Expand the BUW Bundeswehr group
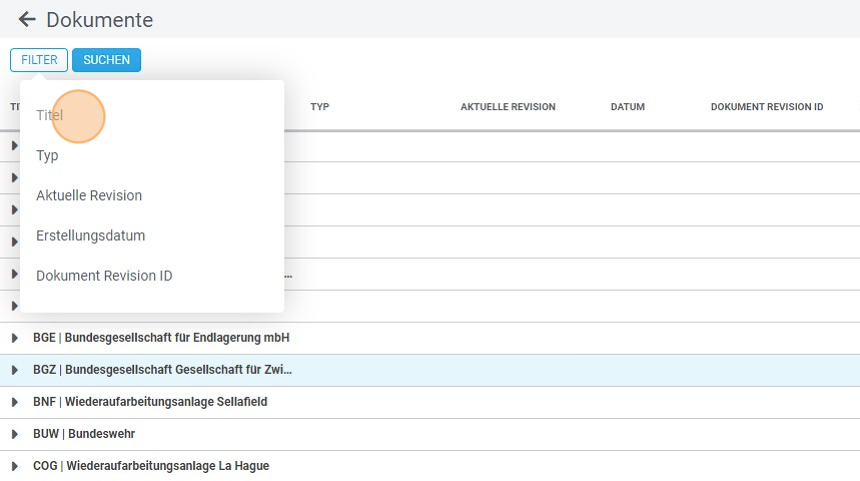This screenshot has height=481, width=860. tap(15, 434)
